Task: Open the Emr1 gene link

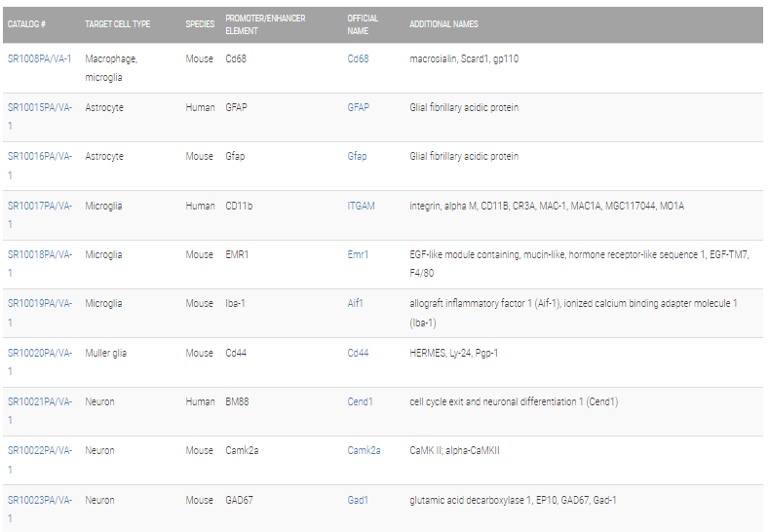Action: pyautogui.click(x=358, y=254)
